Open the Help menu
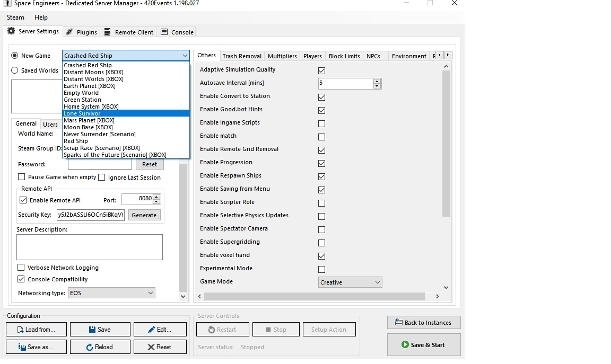611x364 pixels. click(x=41, y=17)
